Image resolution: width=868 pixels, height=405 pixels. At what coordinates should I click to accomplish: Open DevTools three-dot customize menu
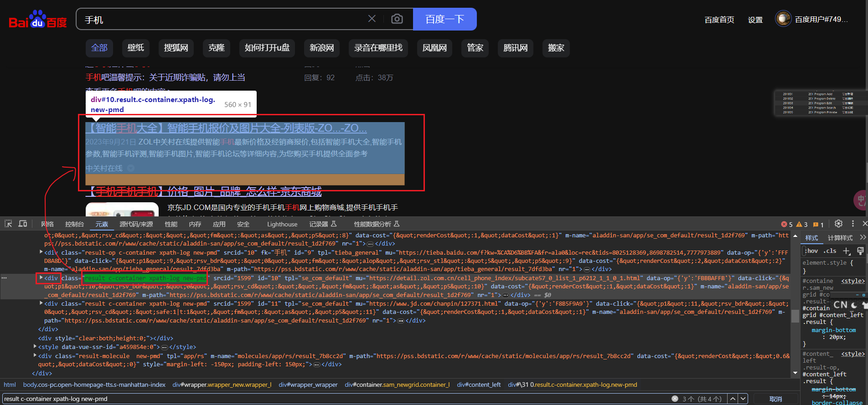(852, 224)
